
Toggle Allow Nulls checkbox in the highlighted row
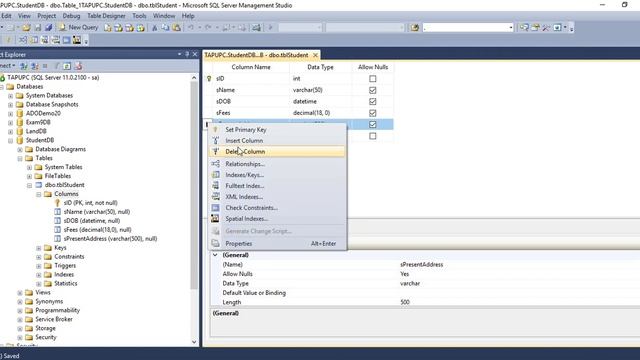click(373, 124)
